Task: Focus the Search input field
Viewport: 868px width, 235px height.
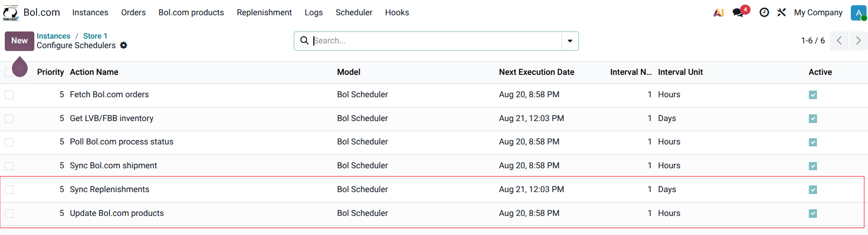Action: click(436, 41)
